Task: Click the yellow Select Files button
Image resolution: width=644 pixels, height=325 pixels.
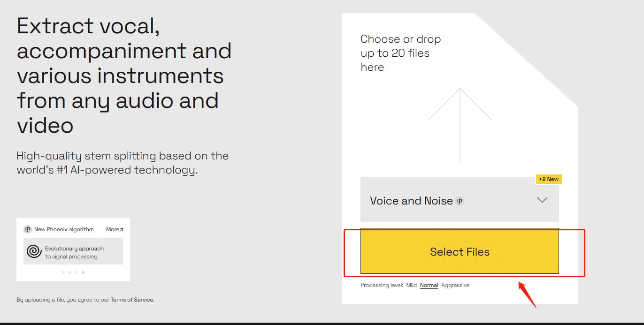Action: tap(460, 251)
